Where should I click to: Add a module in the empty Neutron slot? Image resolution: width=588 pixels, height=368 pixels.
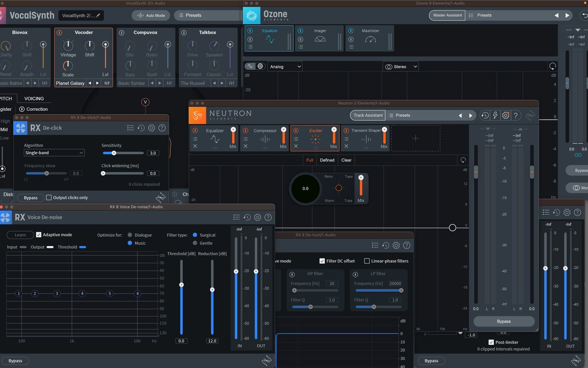[415, 138]
